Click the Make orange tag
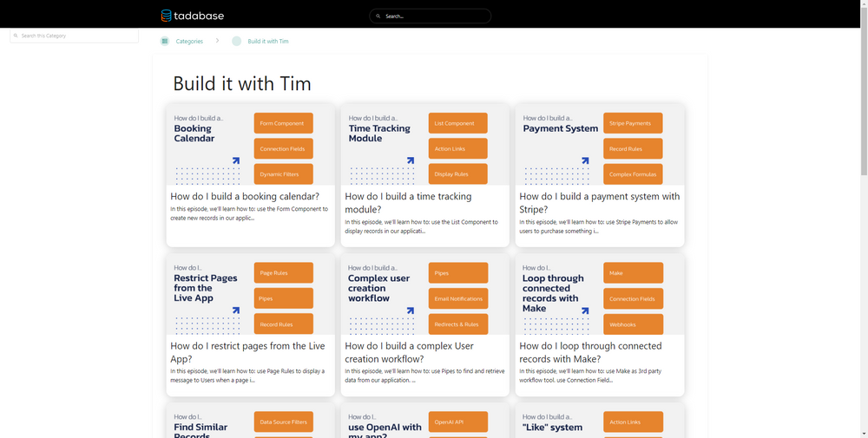 click(634, 272)
